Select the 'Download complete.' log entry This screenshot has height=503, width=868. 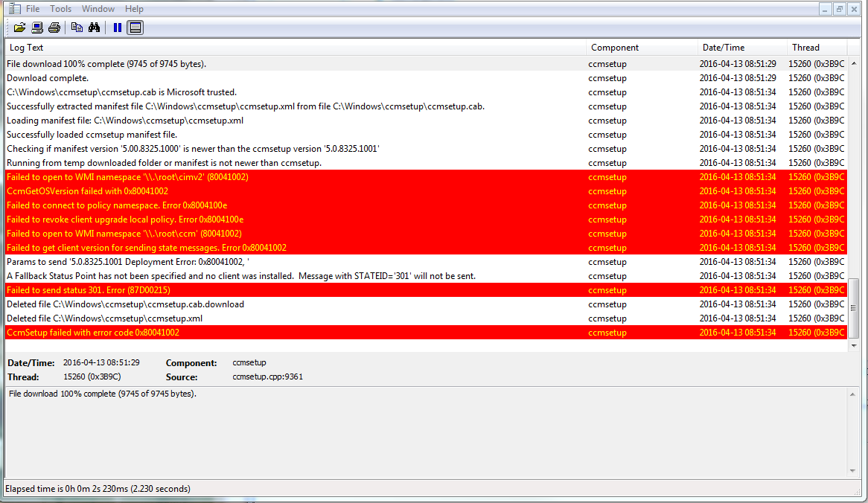click(298, 77)
